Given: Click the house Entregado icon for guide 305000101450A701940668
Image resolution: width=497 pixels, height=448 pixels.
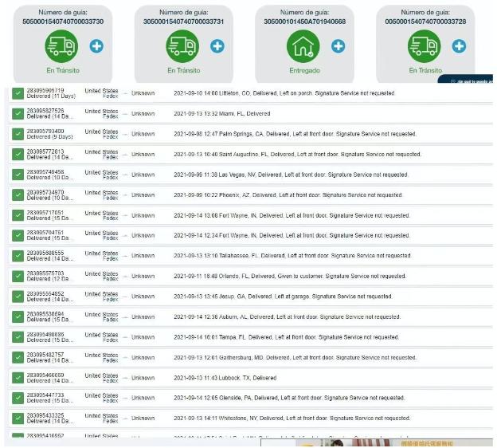Looking at the screenshot, I should pos(303,46).
